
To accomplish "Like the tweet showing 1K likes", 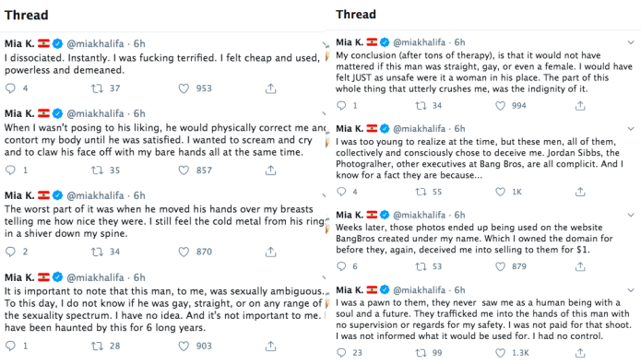I will coord(501,192).
